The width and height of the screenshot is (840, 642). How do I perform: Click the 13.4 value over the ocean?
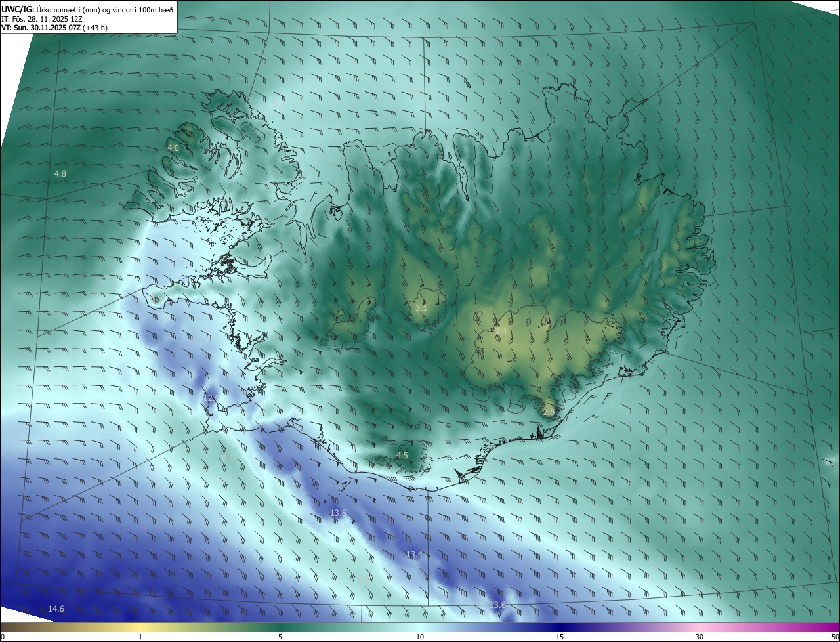pos(414,555)
